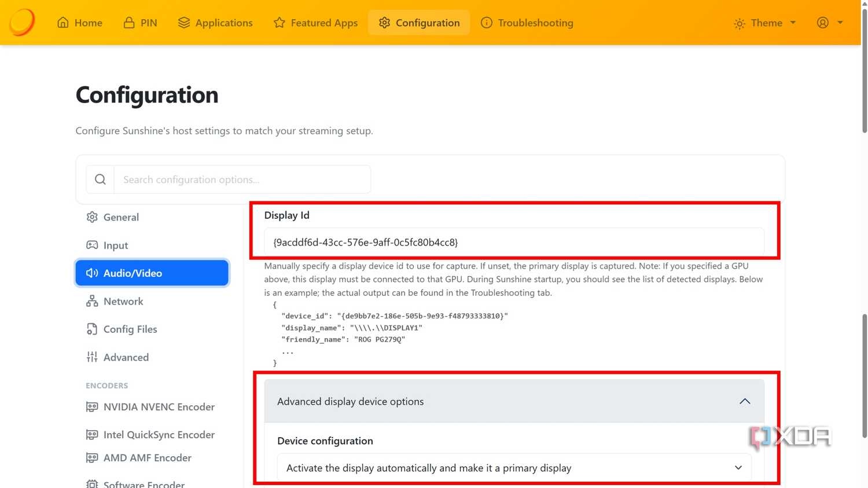Click the Applications layers icon

pyautogui.click(x=184, y=23)
